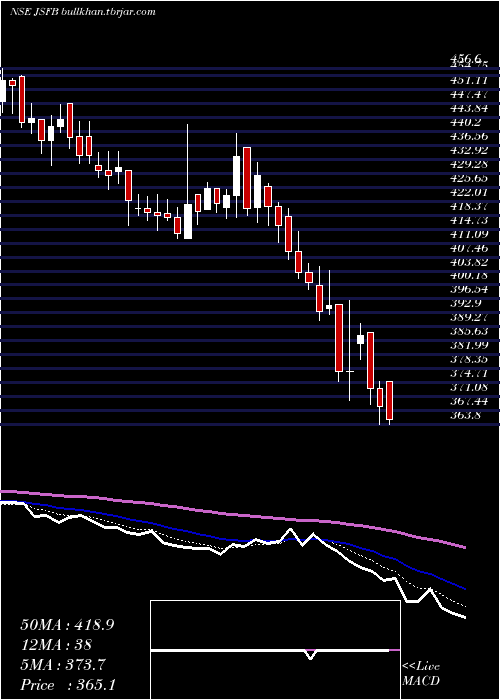The width and height of the screenshot is (500, 700).
Task: Click the 429.28 price axis label
Action: (x=469, y=164)
